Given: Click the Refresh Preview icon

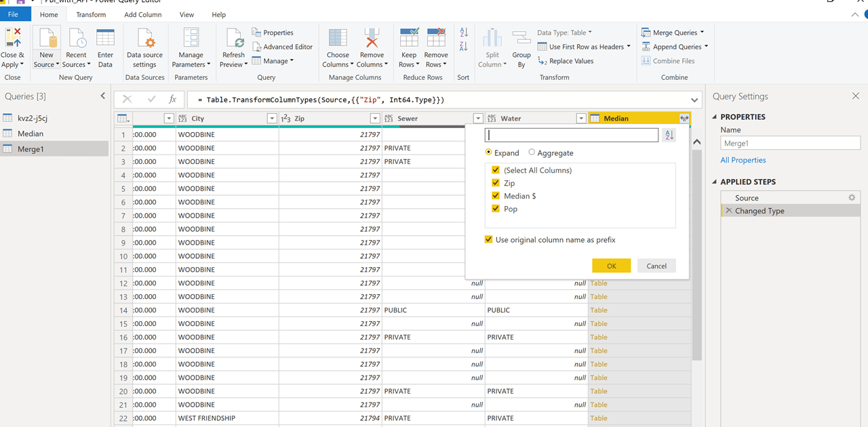Looking at the screenshot, I should [233, 39].
